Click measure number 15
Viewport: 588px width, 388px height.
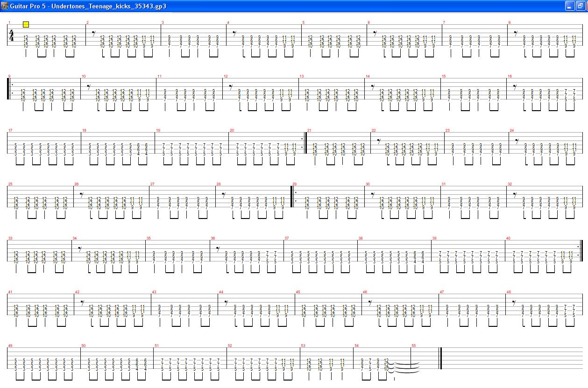click(x=444, y=76)
